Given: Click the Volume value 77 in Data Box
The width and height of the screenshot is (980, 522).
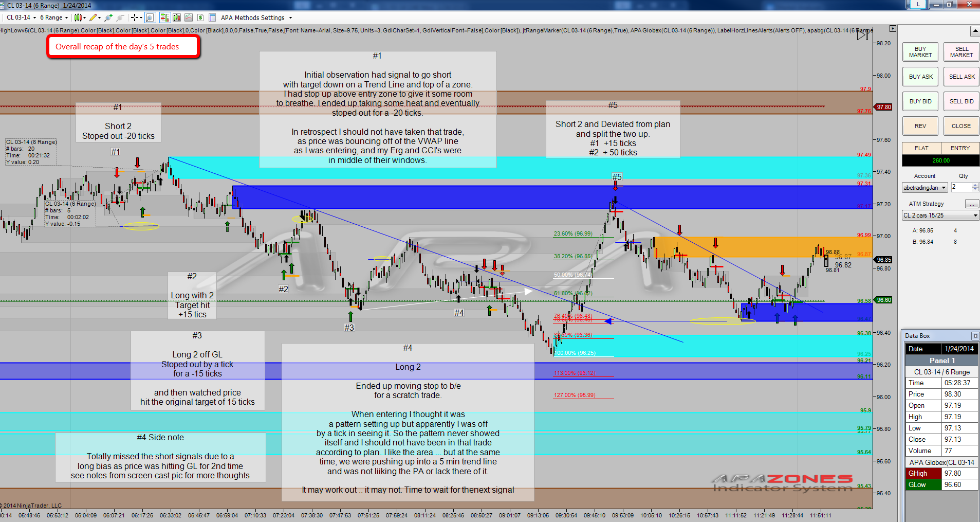Looking at the screenshot, I should tap(959, 451).
